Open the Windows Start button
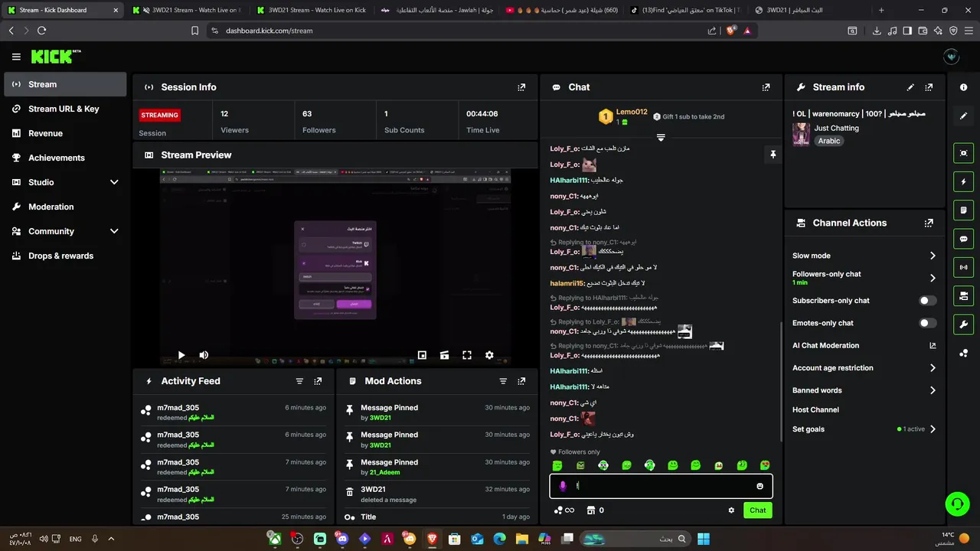The width and height of the screenshot is (980, 551). pos(703,539)
